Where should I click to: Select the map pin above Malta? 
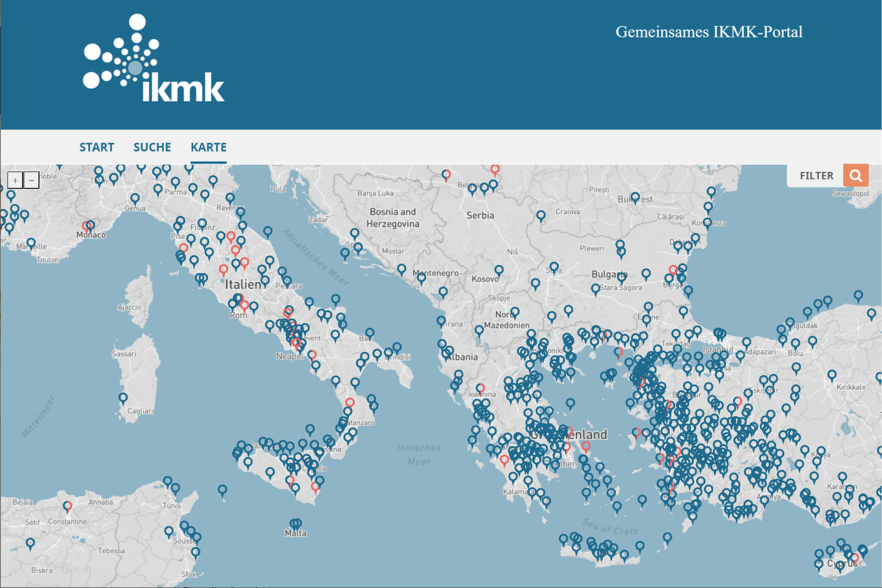coord(296,523)
